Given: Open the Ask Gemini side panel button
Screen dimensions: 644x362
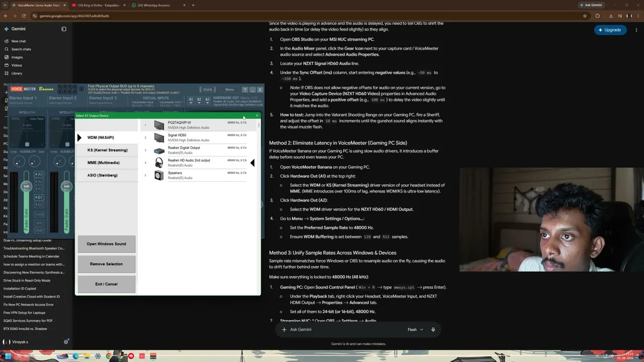Looking at the screenshot, I should click(592, 5).
